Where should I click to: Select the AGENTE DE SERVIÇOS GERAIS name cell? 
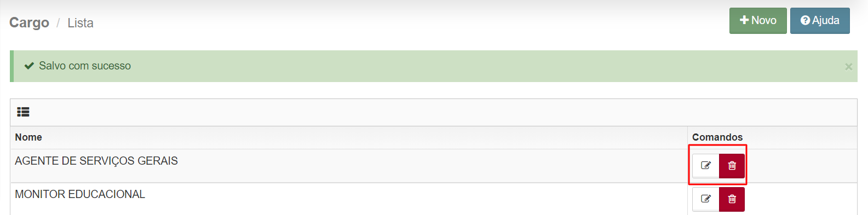click(349, 166)
